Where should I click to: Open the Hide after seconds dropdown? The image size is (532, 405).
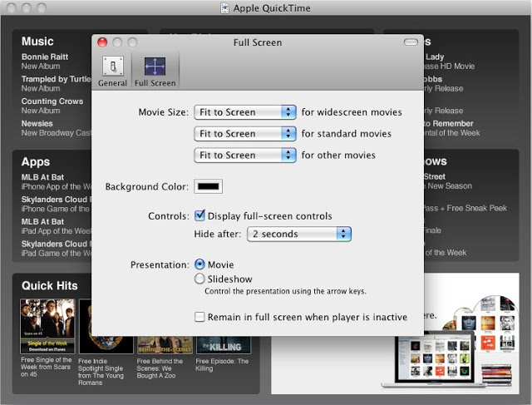tap(299, 234)
